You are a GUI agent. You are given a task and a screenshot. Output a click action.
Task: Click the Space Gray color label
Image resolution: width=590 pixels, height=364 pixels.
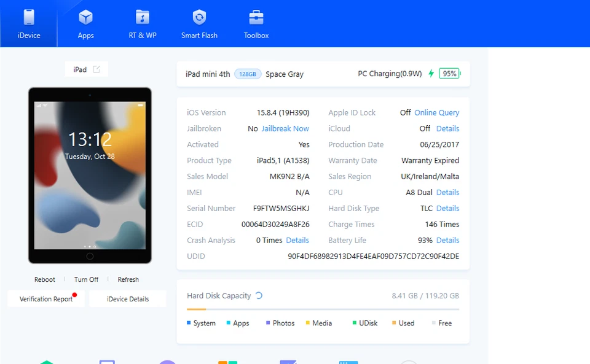[x=285, y=74]
